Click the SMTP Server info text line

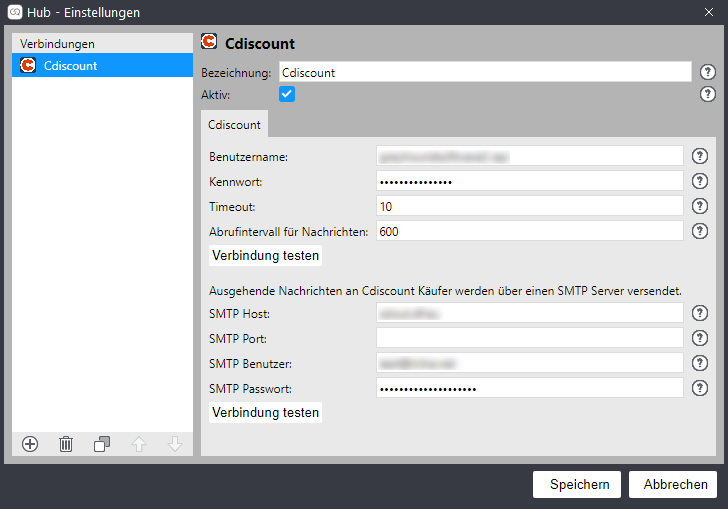[445, 291]
